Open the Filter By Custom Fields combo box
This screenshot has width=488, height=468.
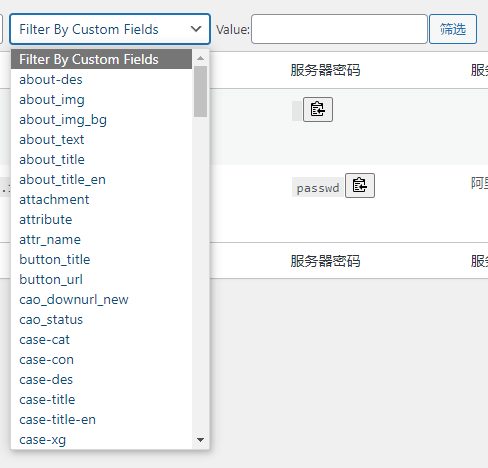tap(110, 29)
